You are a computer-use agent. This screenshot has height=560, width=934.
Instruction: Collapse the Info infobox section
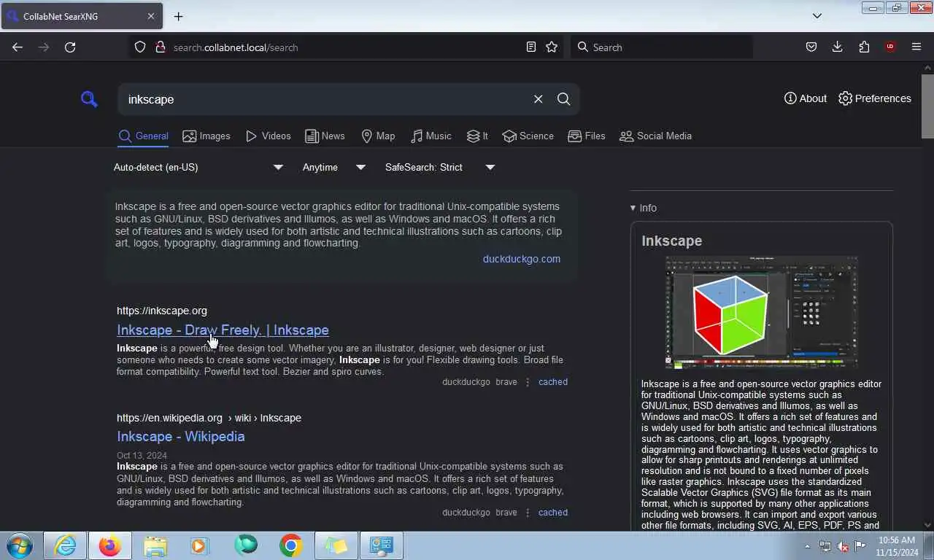[x=644, y=208]
